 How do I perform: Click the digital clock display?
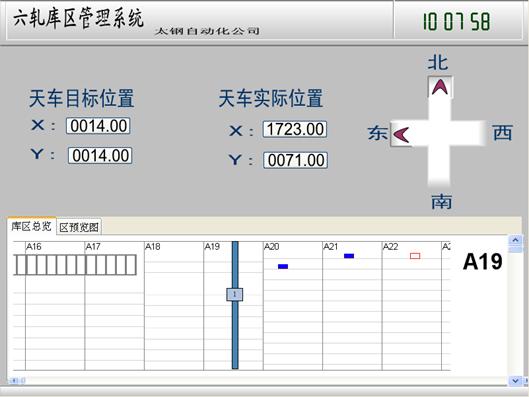[456, 21]
